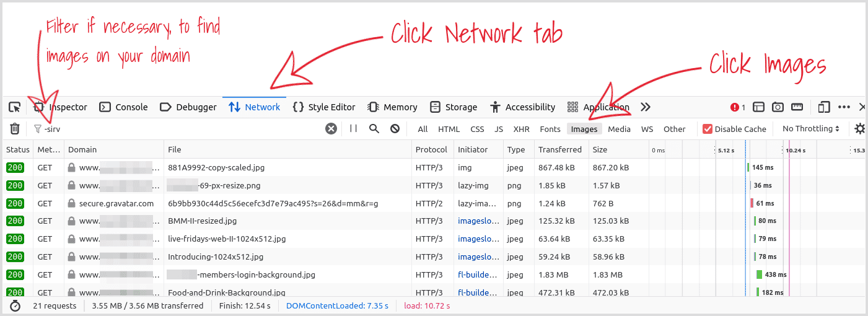The width and height of the screenshot is (868, 316).
Task: Take a screenshot with camera icon
Action: click(x=778, y=107)
